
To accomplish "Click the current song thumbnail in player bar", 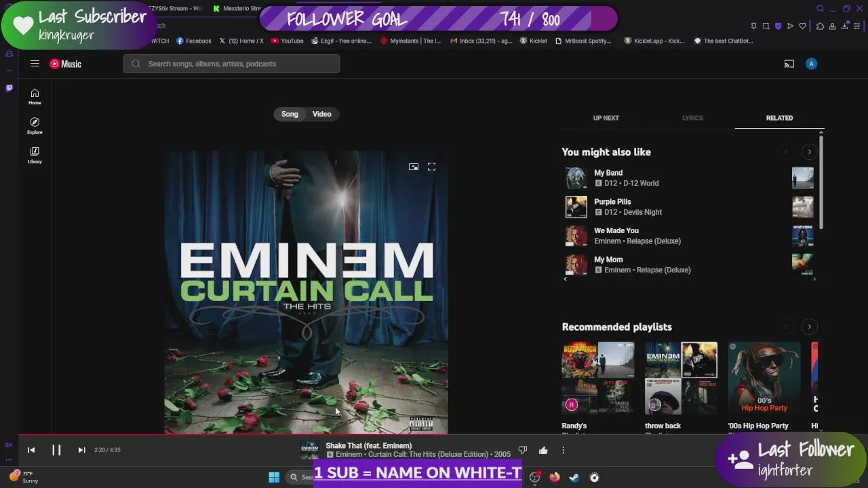I will tap(310, 450).
